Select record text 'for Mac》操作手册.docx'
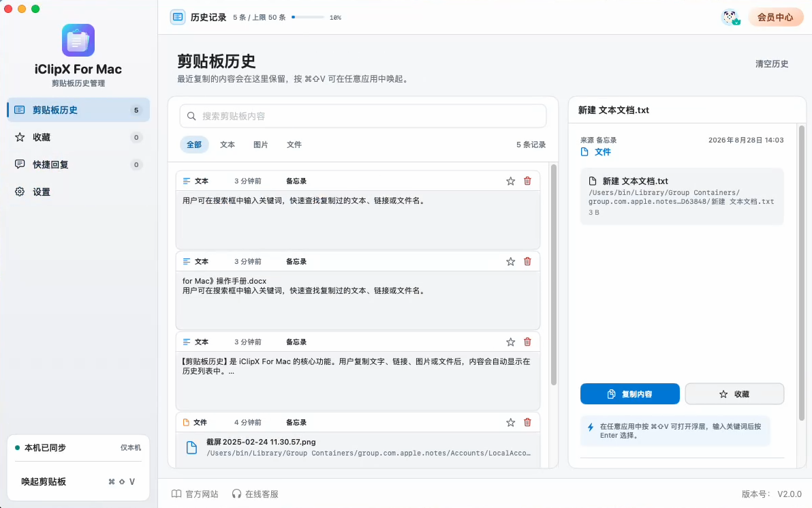The width and height of the screenshot is (812, 508). [224, 281]
